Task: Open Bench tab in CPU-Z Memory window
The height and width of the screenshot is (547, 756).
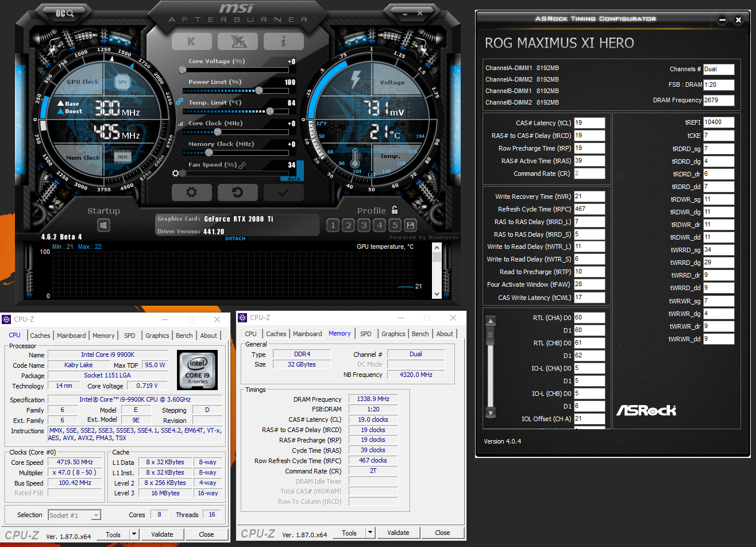Action: [421, 334]
